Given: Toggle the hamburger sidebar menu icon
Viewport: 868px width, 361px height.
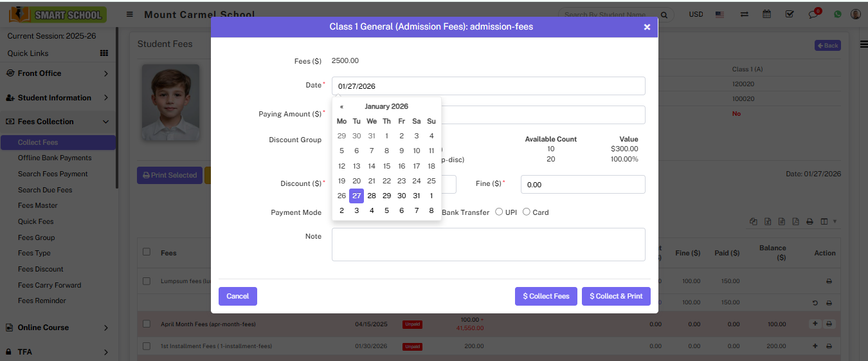Looking at the screenshot, I should pos(130,14).
